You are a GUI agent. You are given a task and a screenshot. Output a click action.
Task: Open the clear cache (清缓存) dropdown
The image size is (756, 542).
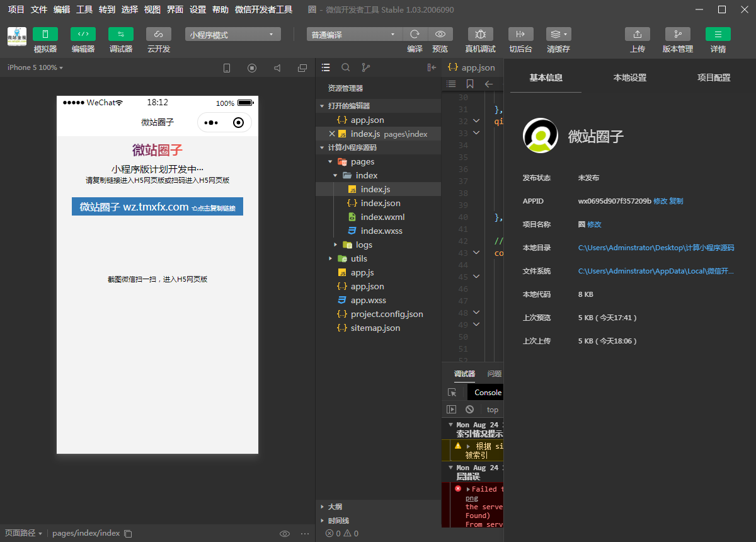[558, 34]
